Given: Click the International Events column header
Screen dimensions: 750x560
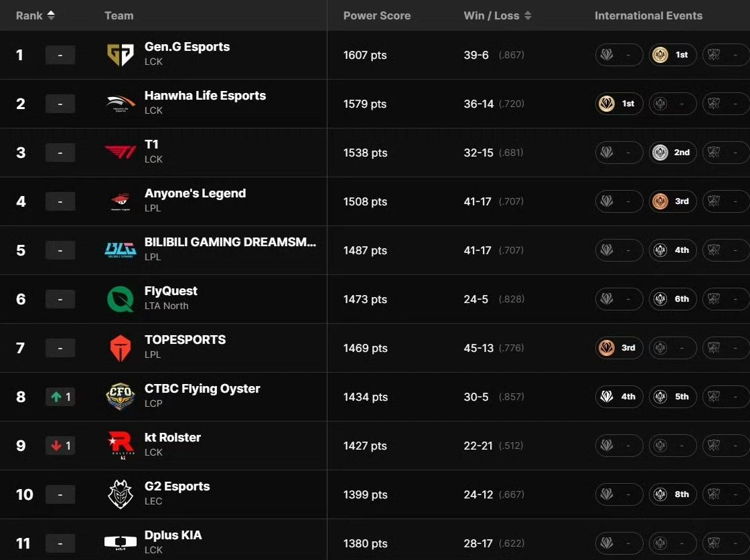Looking at the screenshot, I should point(648,15).
